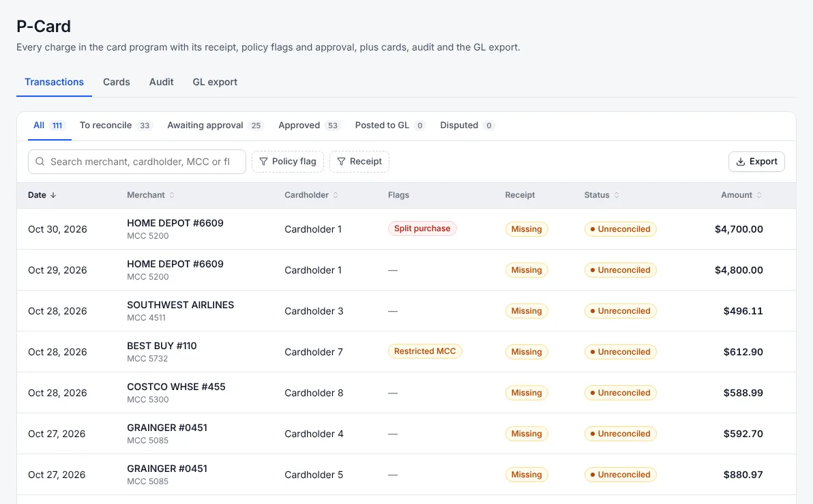Click the Oct 29, 2026 date cell

(57, 270)
